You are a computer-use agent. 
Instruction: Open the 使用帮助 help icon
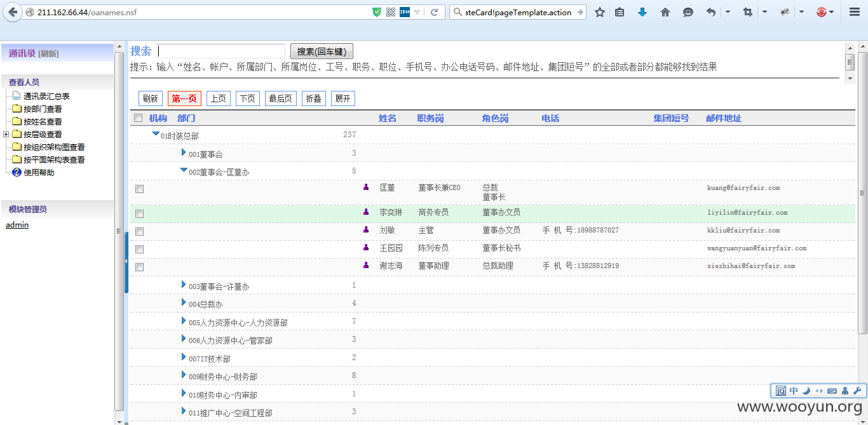pos(17,172)
